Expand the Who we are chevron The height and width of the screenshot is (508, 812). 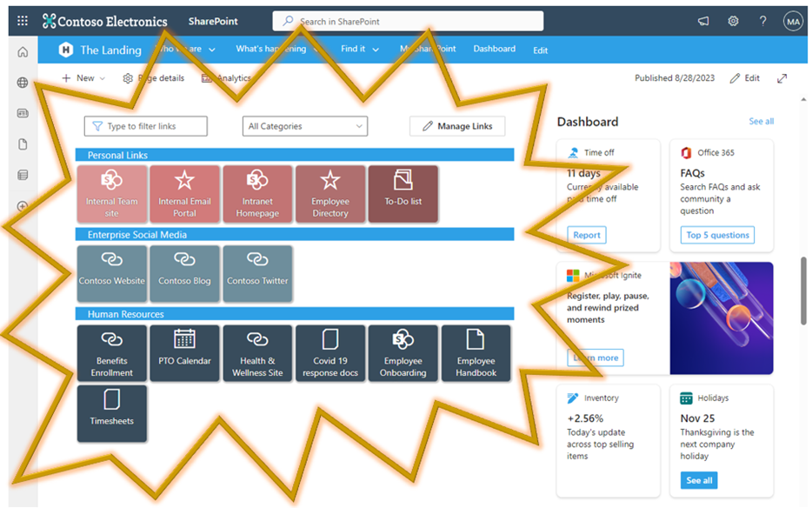(x=212, y=50)
